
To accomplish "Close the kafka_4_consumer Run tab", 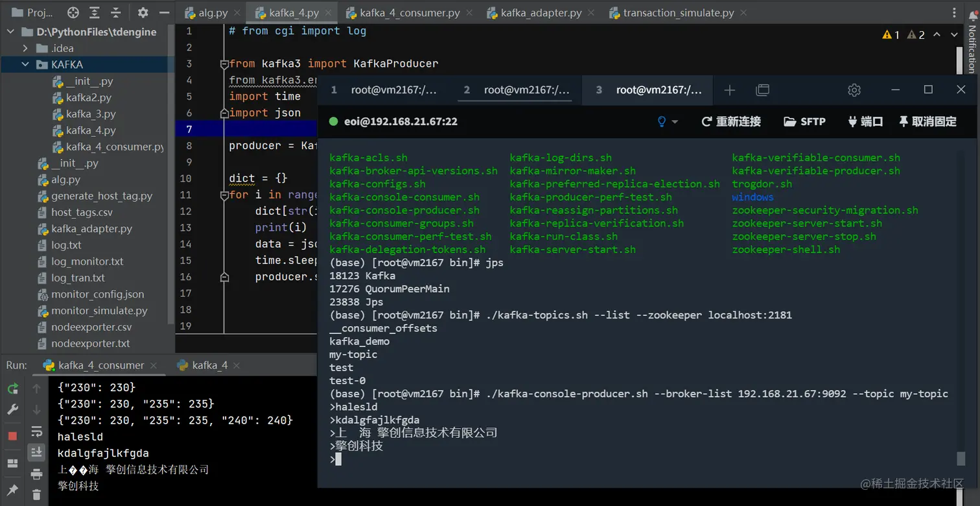I will point(154,365).
